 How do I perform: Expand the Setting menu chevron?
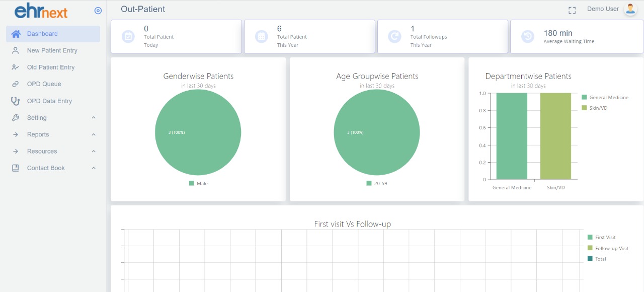tap(94, 118)
